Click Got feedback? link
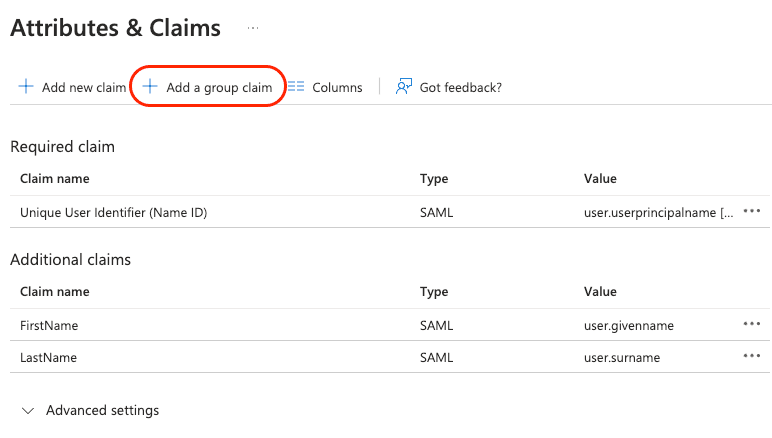The image size is (772, 438). (460, 88)
